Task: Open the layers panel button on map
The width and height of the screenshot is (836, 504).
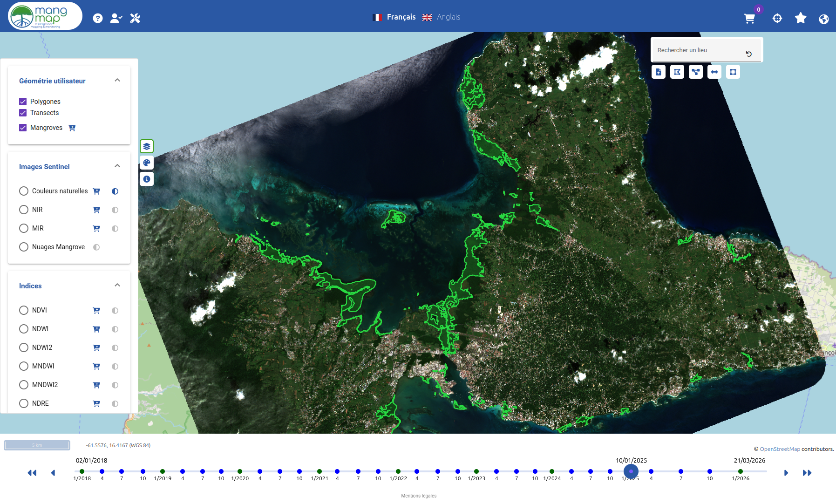Action: [147, 146]
